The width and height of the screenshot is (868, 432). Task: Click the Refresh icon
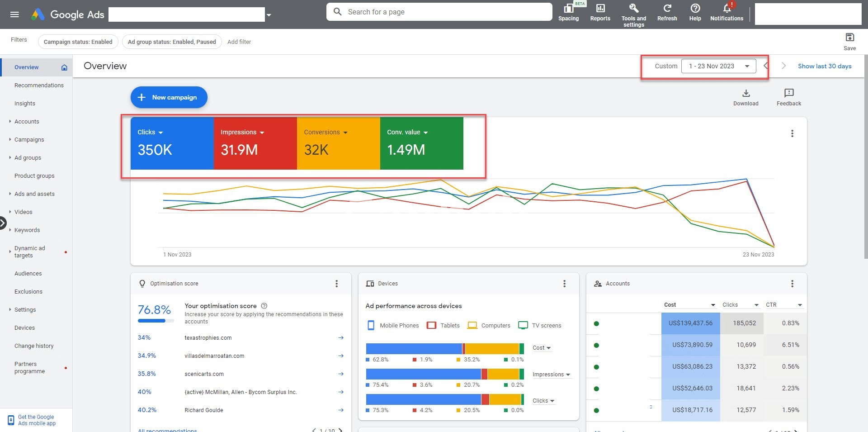[x=667, y=9]
